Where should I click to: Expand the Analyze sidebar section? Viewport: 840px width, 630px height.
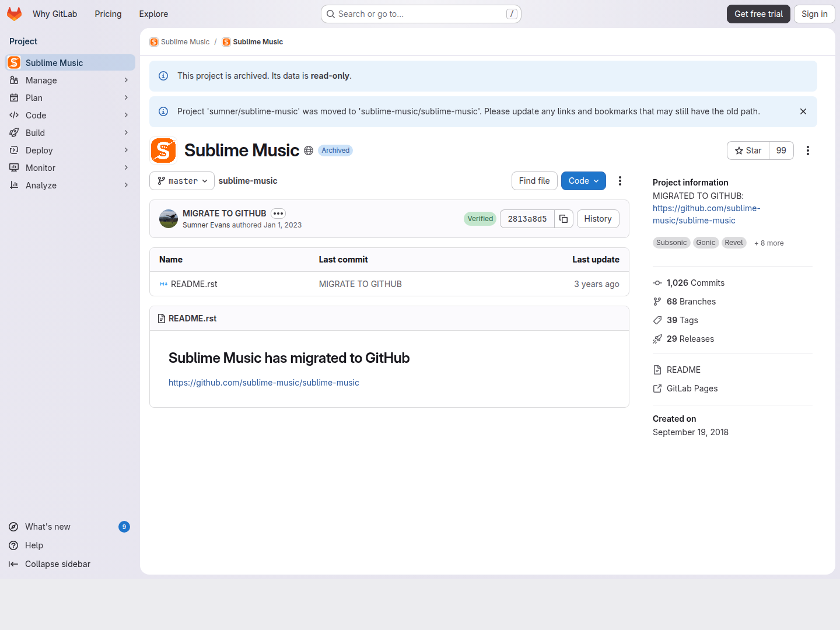(x=70, y=185)
